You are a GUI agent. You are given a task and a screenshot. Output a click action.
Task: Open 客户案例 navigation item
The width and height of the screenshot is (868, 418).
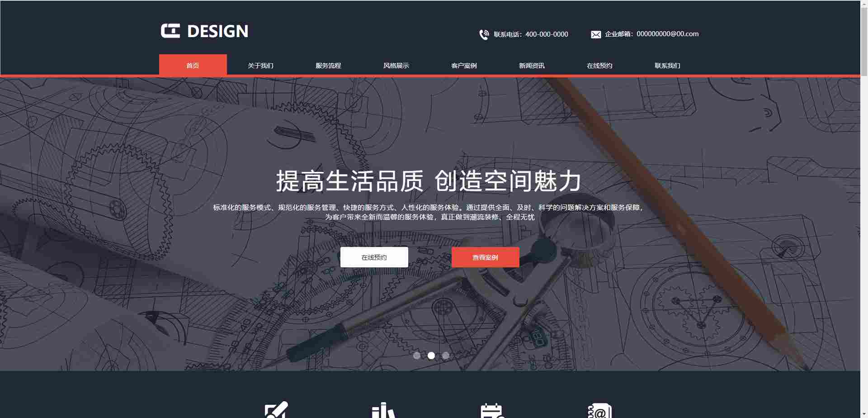click(464, 66)
